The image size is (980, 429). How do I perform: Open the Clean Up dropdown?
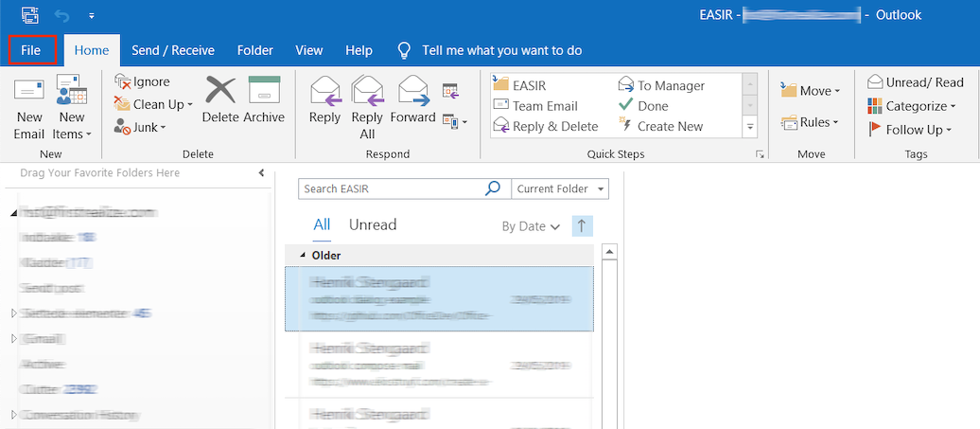click(154, 104)
